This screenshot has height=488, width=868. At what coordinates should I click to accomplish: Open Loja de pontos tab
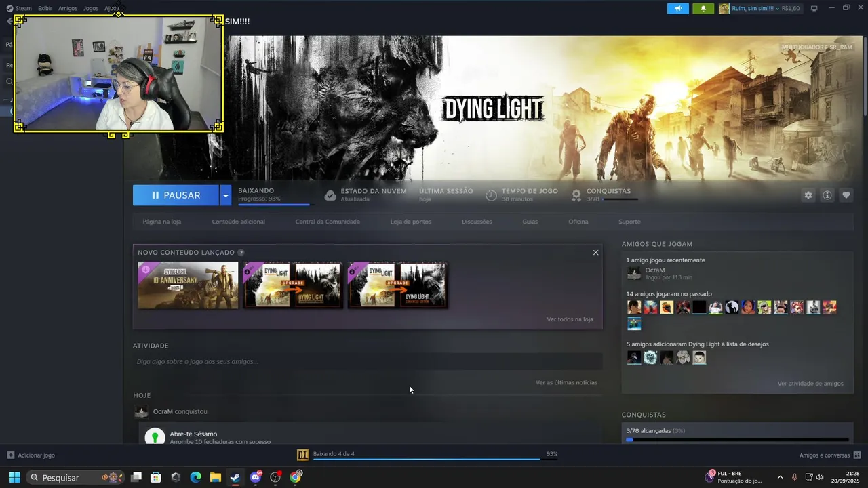[411, 222]
